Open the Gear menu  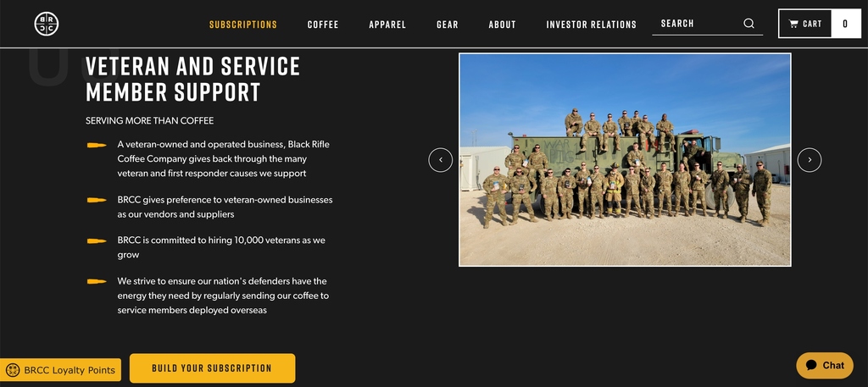click(448, 25)
